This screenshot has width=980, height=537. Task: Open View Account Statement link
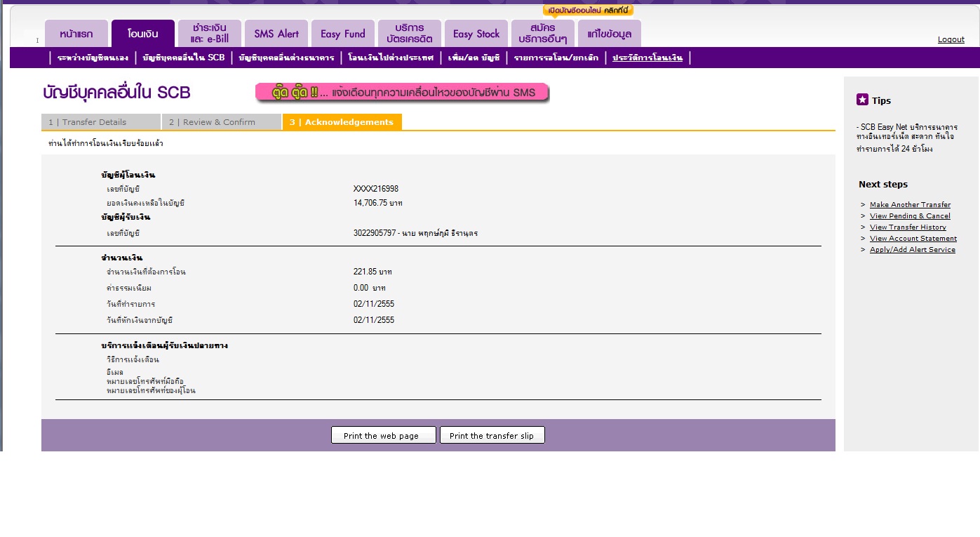913,239
